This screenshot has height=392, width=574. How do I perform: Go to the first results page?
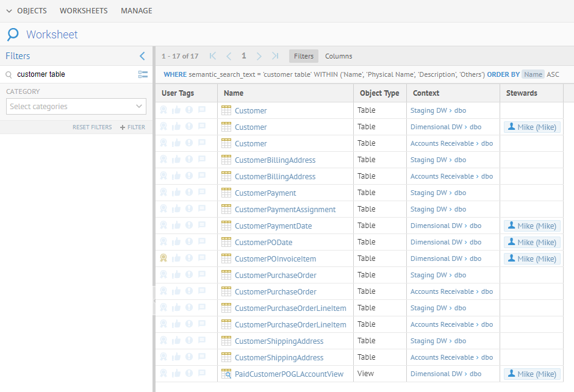(x=213, y=56)
